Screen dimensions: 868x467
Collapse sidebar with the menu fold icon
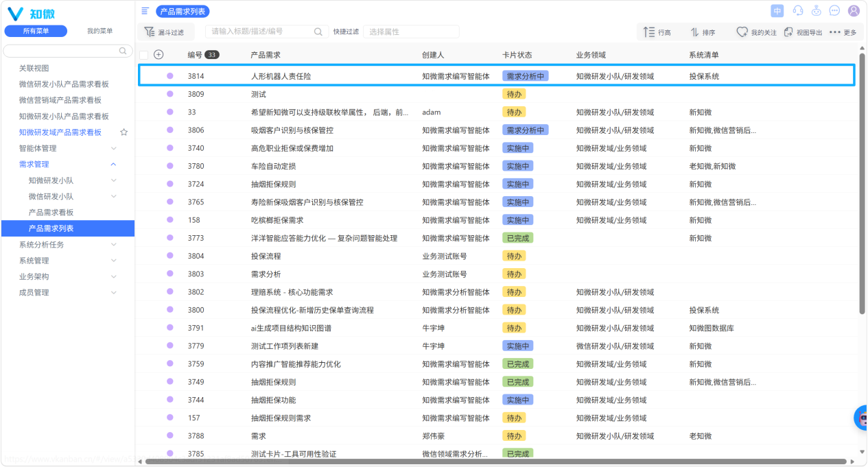point(145,11)
